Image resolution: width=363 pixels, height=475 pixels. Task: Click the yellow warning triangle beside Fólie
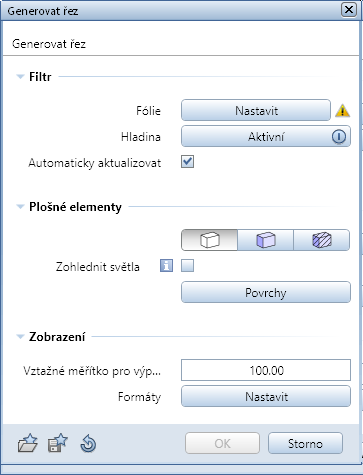click(342, 111)
